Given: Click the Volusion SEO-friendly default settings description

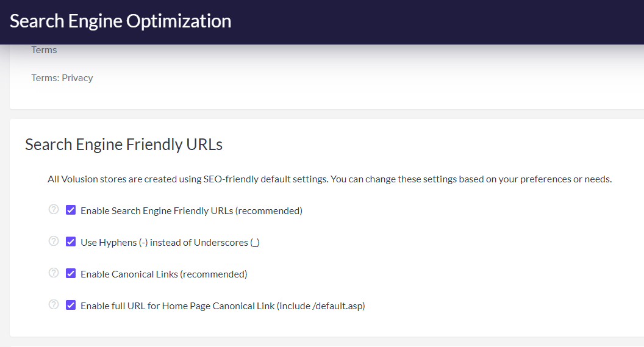Looking at the screenshot, I should (x=329, y=179).
